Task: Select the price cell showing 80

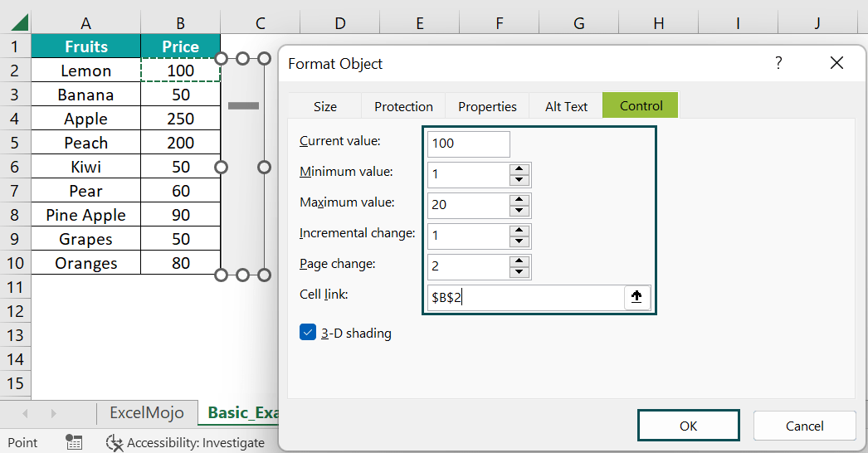Action: click(x=180, y=263)
